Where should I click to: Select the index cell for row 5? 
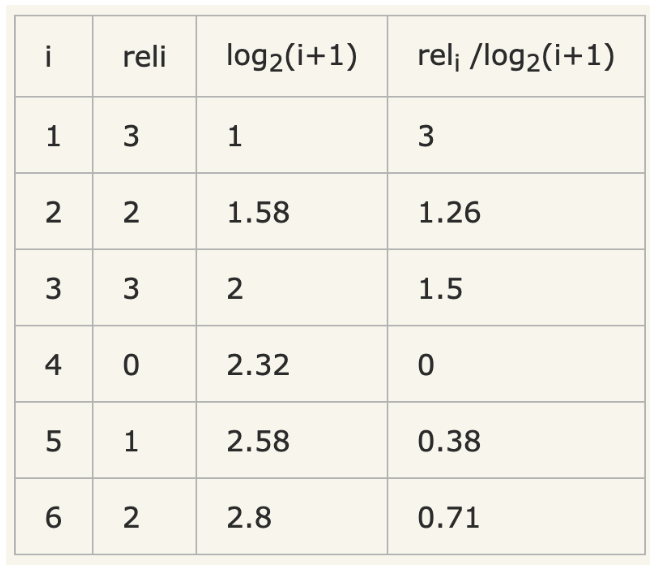52,441
